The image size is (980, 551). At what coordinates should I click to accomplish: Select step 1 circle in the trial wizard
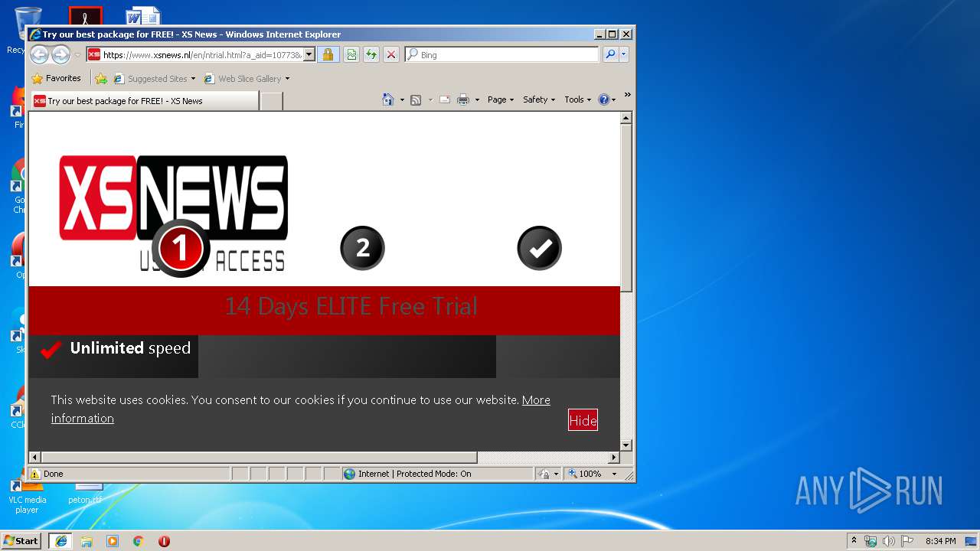point(181,248)
